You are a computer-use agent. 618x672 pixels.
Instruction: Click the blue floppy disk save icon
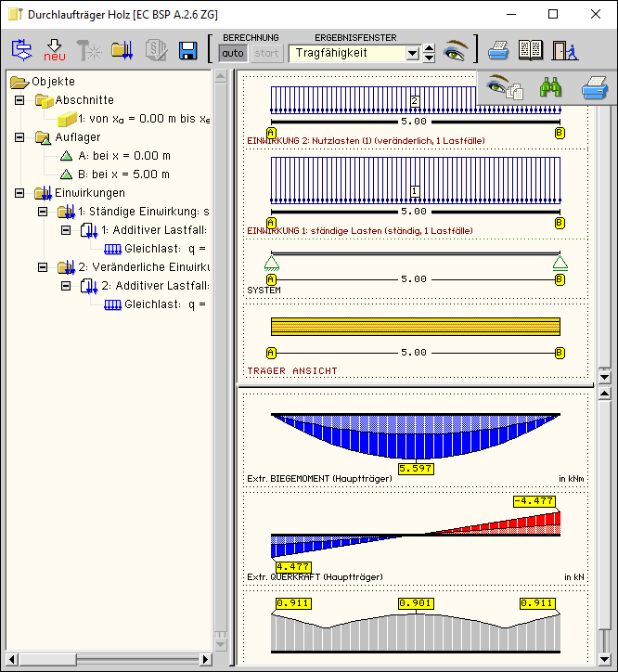coord(188,51)
